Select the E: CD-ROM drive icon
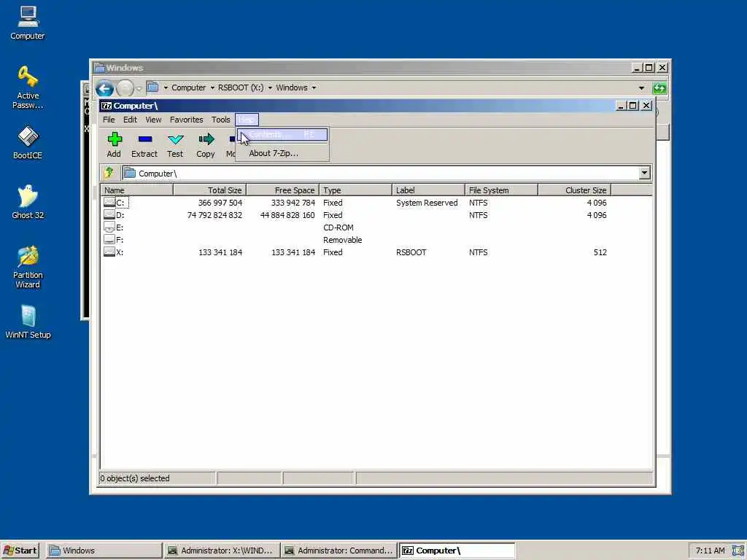The width and height of the screenshot is (747, 560). pyautogui.click(x=109, y=227)
